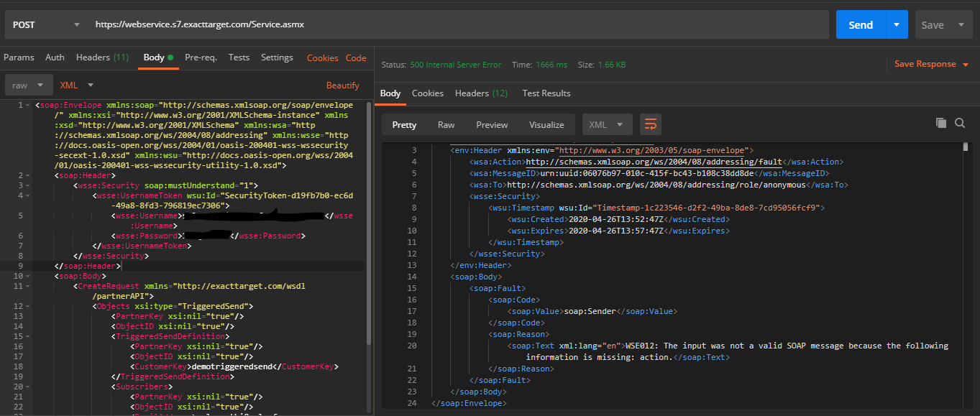
Task: Show the response Headers (12) tab
Action: point(481,93)
